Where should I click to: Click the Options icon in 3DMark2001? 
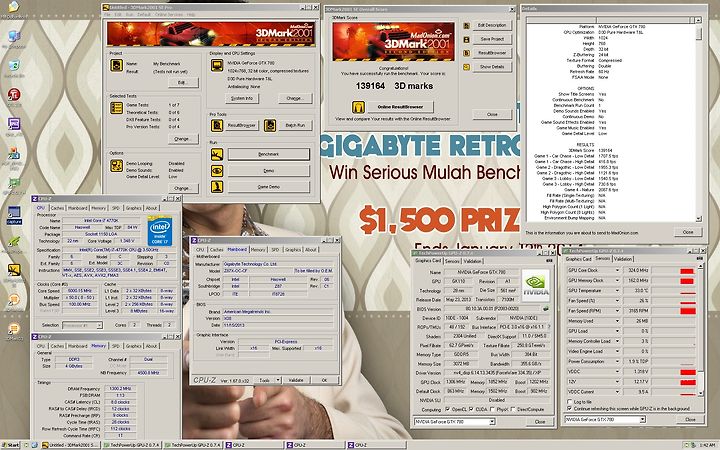coord(117,166)
